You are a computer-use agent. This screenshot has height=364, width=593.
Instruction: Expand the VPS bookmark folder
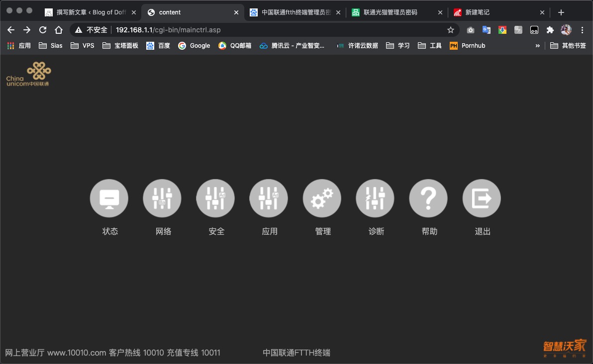[83, 46]
